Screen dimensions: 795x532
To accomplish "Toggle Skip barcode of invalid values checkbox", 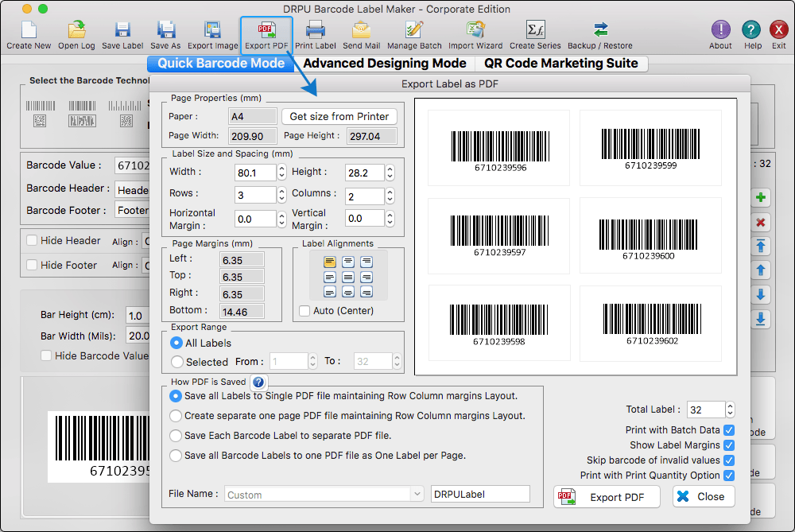I will pyautogui.click(x=729, y=460).
